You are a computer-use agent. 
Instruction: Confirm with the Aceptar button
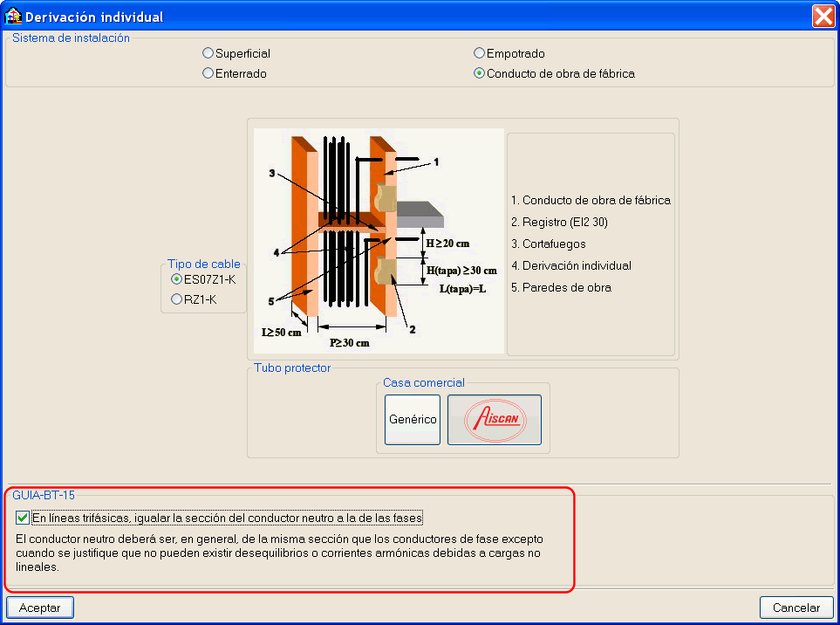(x=40, y=608)
